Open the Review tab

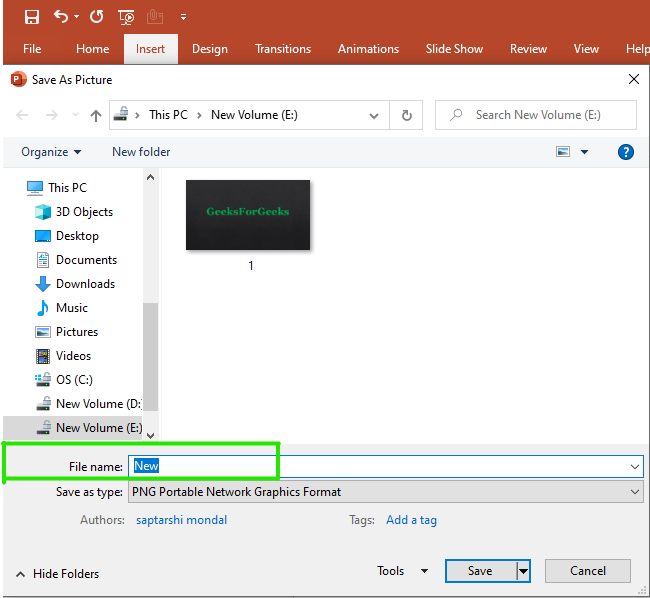coord(528,49)
